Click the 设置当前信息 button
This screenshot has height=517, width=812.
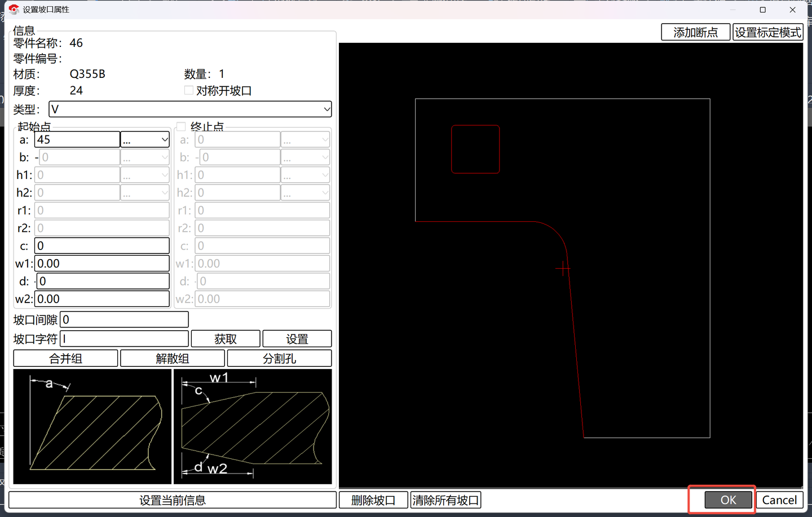[x=173, y=500]
